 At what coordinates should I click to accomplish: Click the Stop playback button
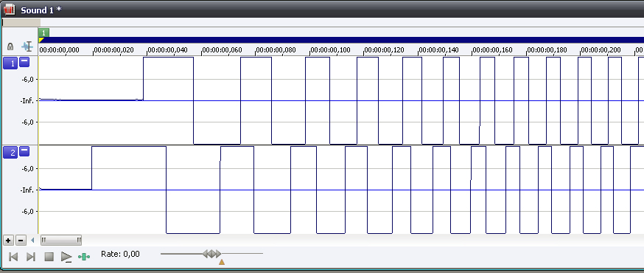coord(49,257)
